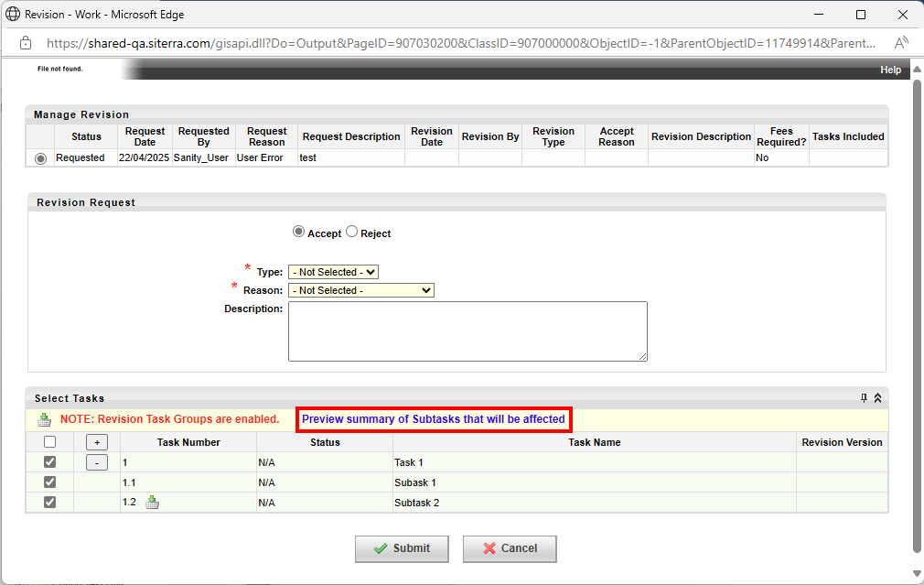This screenshot has width=924, height=585.
Task: Click the vertical scrollbar thumb
Action: (917, 317)
